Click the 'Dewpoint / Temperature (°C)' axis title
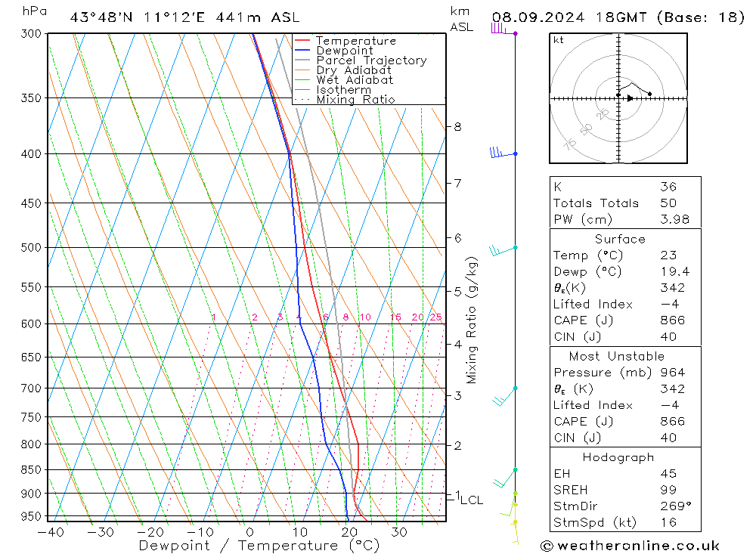Image resolution: width=756 pixels, height=554 pixels. click(x=259, y=546)
